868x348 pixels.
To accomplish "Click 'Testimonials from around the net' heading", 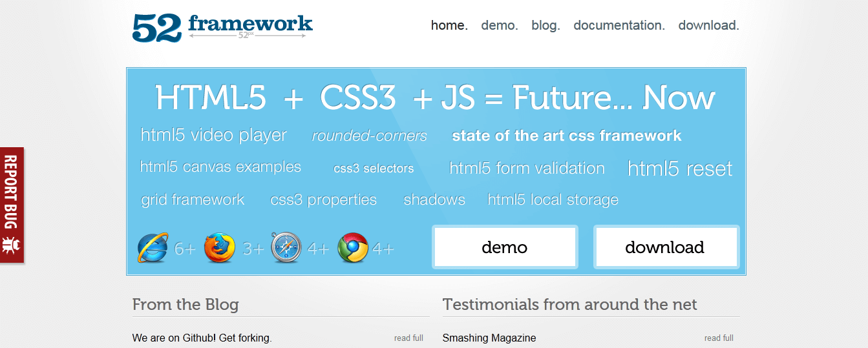I will coord(570,305).
